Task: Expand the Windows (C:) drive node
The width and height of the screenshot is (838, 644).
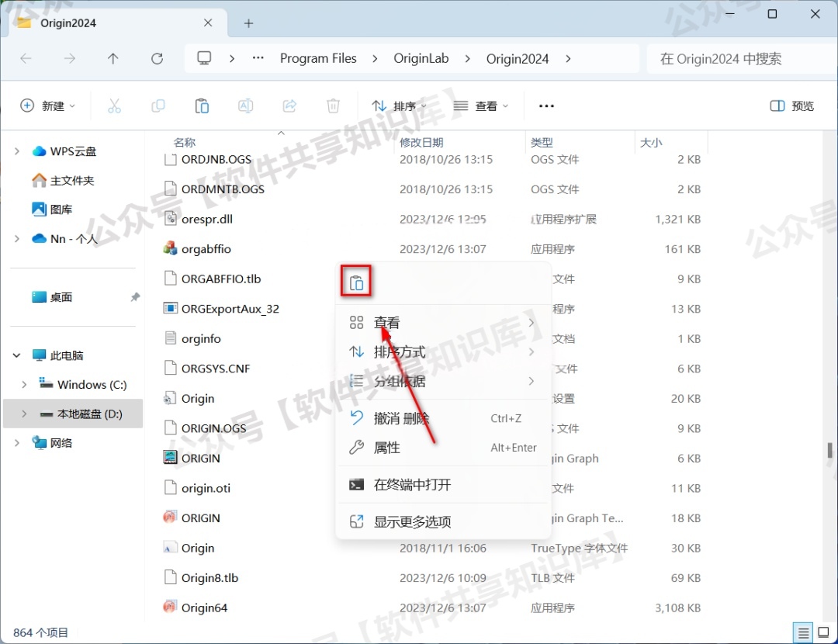Action: (x=24, y=384)
